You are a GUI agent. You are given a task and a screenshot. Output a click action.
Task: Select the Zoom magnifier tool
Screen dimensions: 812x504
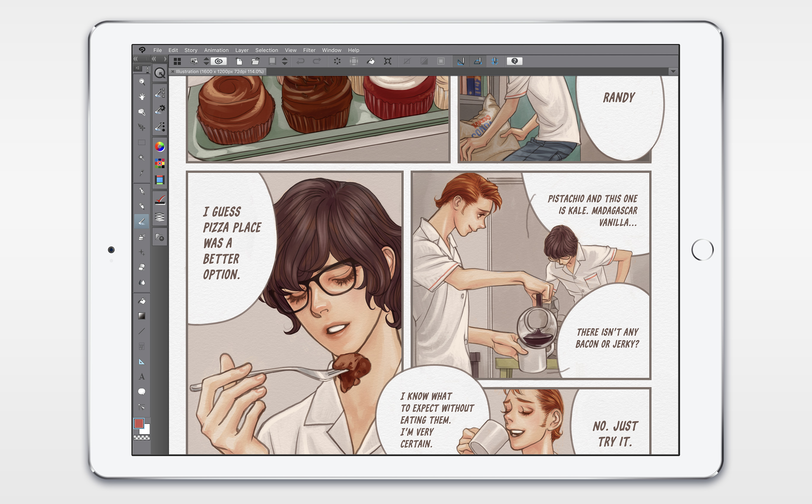point(142,82)
